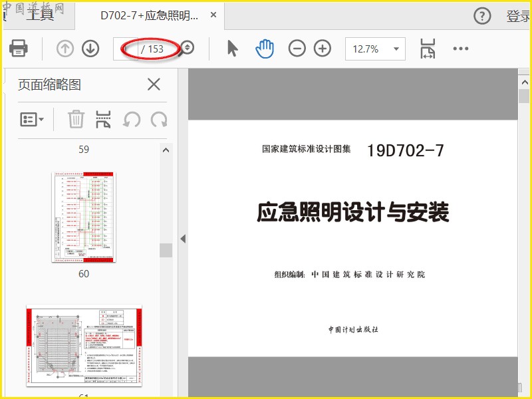Open the help question mark icon
This screenshot has height=399, width=532.
click(x=481, y=15)
